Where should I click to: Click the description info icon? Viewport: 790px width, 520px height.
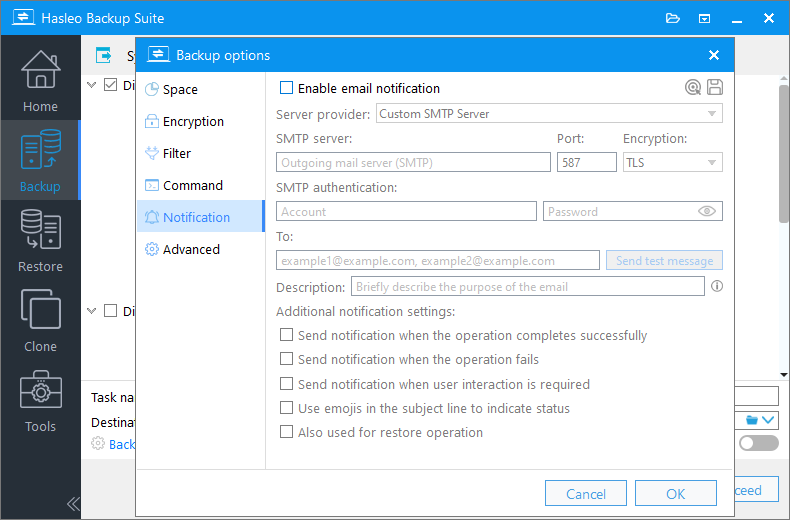(x=717, y=286)
